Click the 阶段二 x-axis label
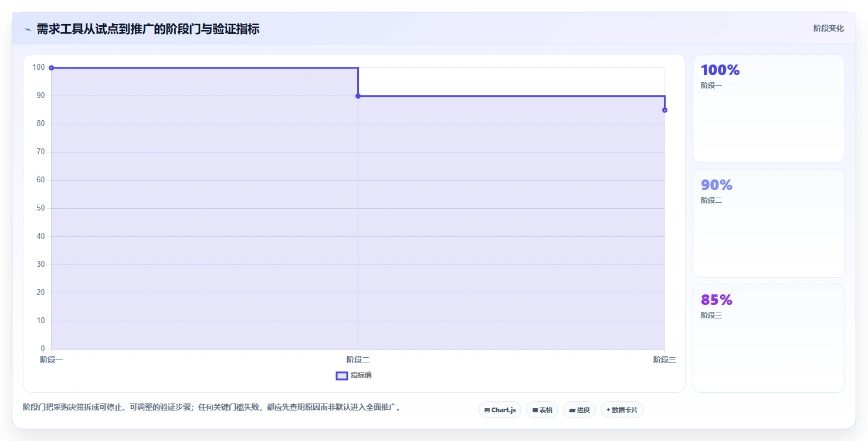 coord(358,359)
